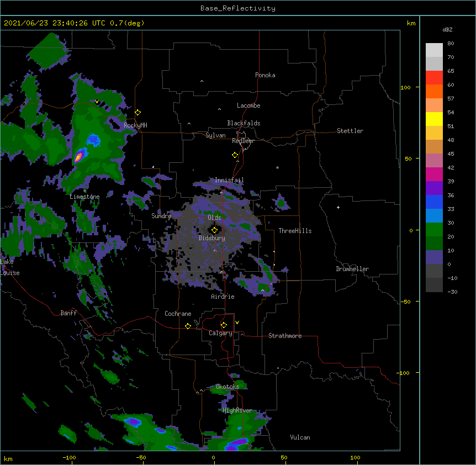Screen dimensions: 476x465
Task: Click the green 30 dBZ legend swatch
Action: point(434,230)
